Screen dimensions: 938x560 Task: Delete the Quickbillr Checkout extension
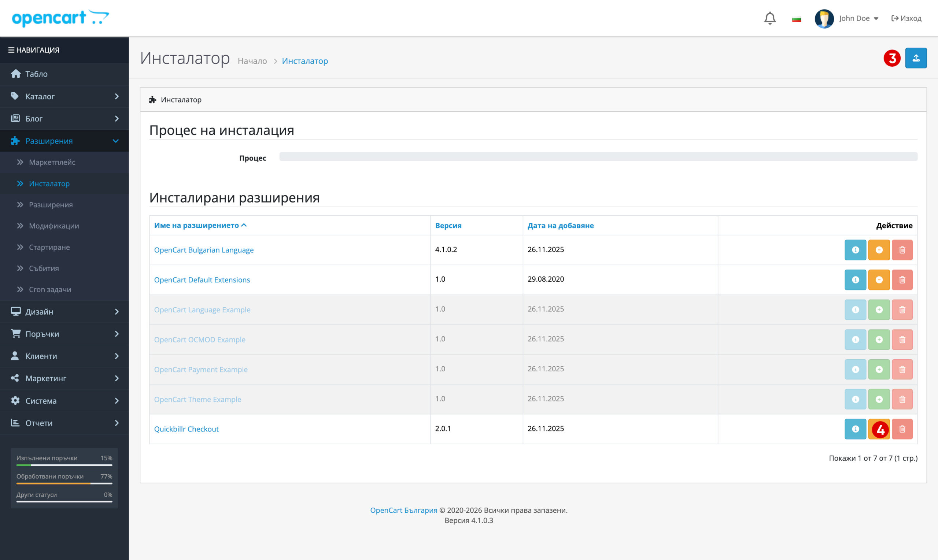point(902,429)
